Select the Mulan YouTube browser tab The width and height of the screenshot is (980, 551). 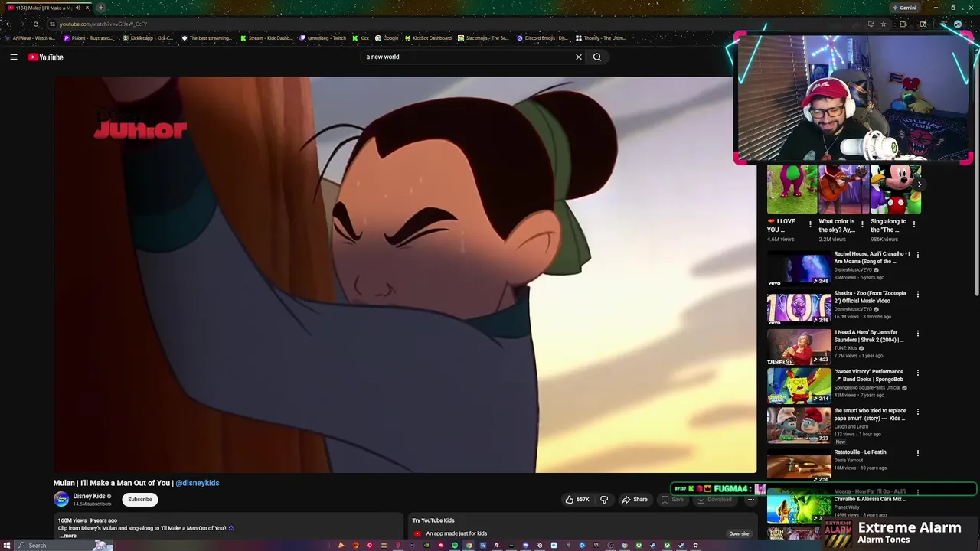(47, 8)
